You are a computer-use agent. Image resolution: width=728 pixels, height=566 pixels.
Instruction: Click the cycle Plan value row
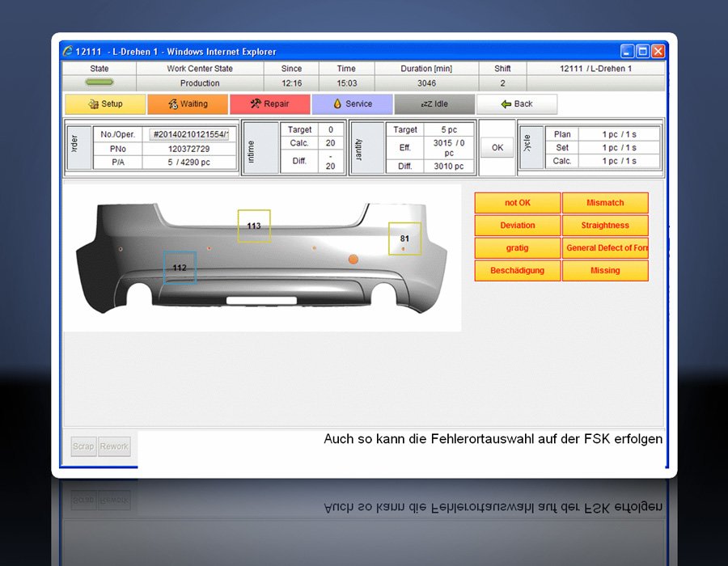602,134
